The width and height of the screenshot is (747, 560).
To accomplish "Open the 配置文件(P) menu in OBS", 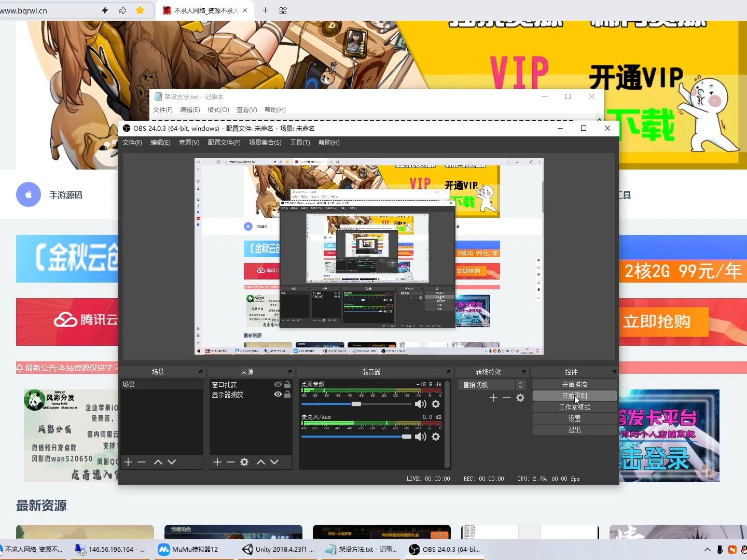I will click(x=224, y=143).
